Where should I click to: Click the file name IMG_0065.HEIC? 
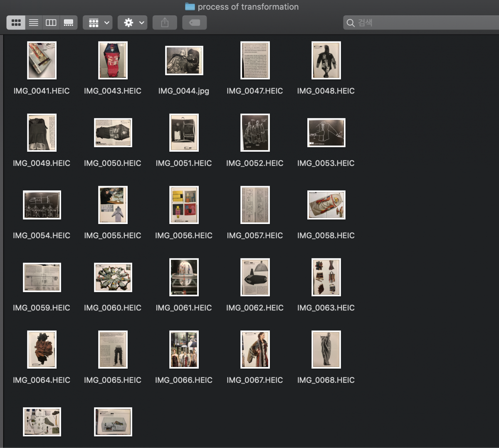tap(113, 380)
